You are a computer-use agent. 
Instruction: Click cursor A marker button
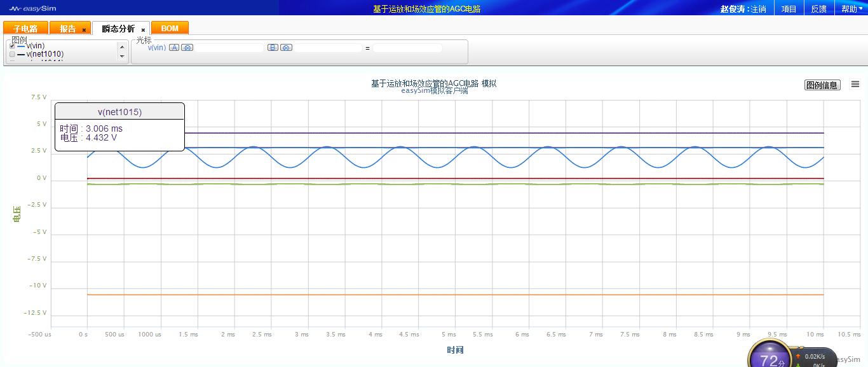174,48
